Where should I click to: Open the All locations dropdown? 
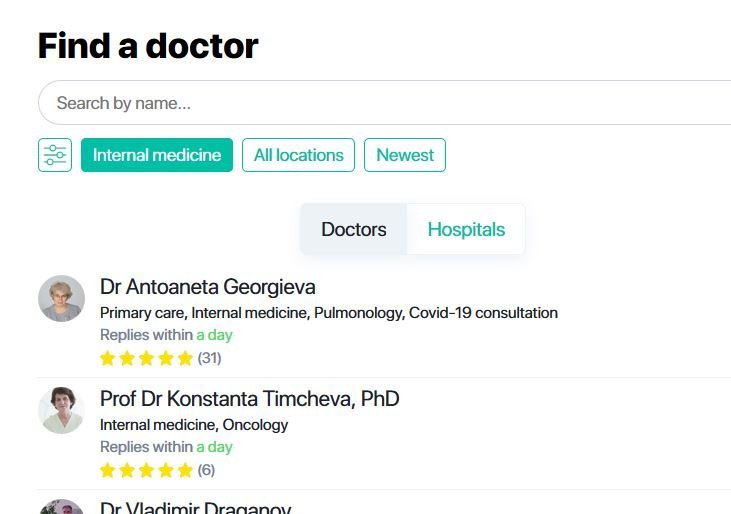coord(298,155)
